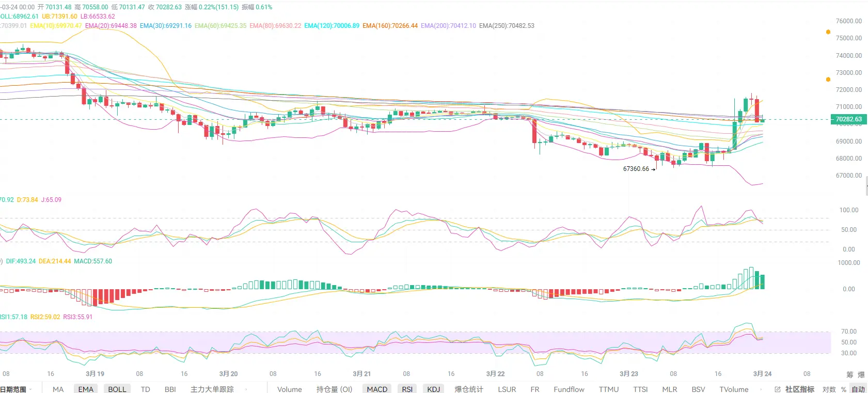The image size is (868, 393).
Task: Toggle the BOLL indicator off
Action: 117,389
